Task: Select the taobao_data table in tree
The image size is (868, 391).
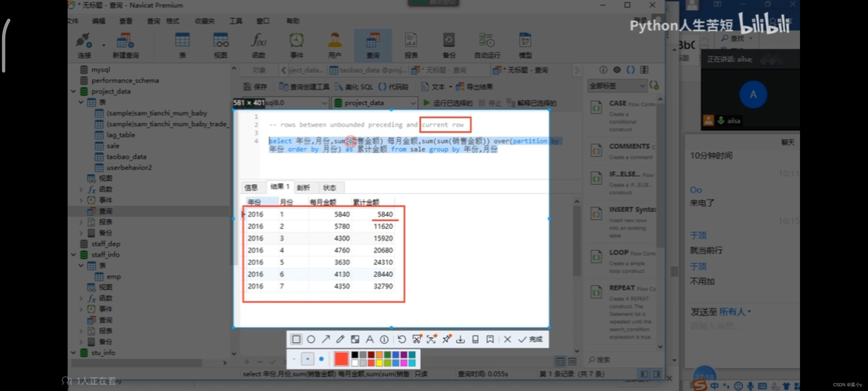Action: pos(126,157)
